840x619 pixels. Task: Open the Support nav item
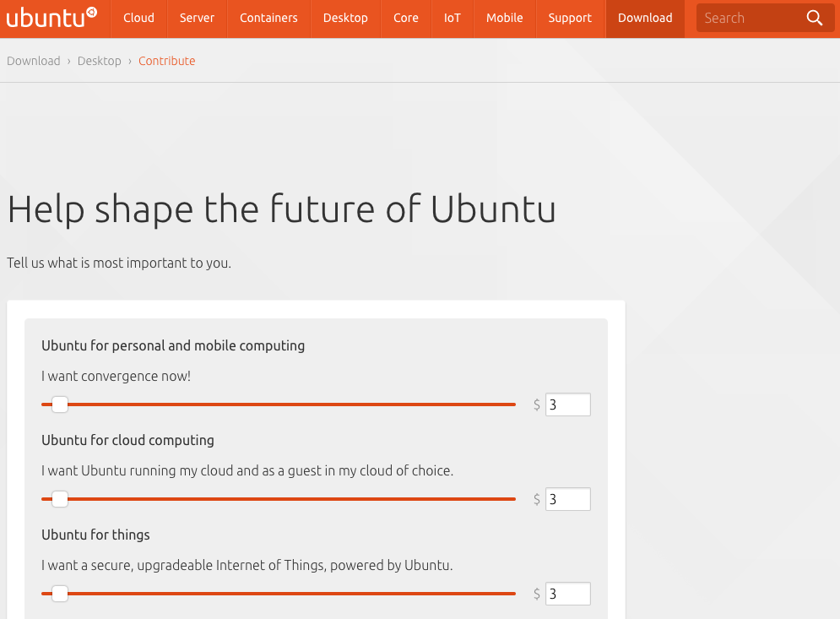pyautogui.click(x=570, y=18)
